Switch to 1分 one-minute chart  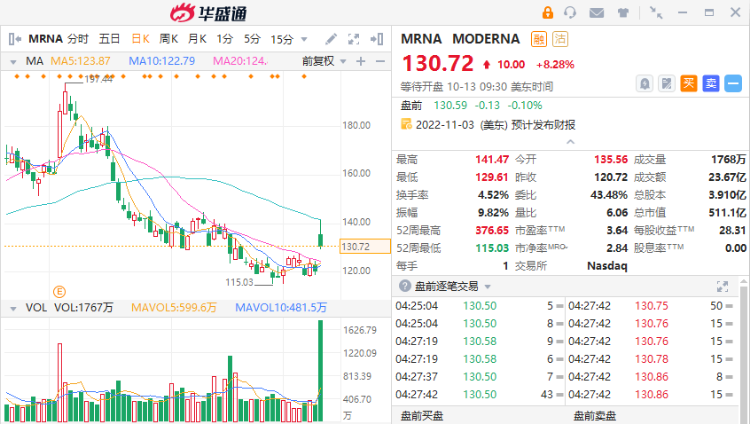pyautogui.click(x=225, y=39)
